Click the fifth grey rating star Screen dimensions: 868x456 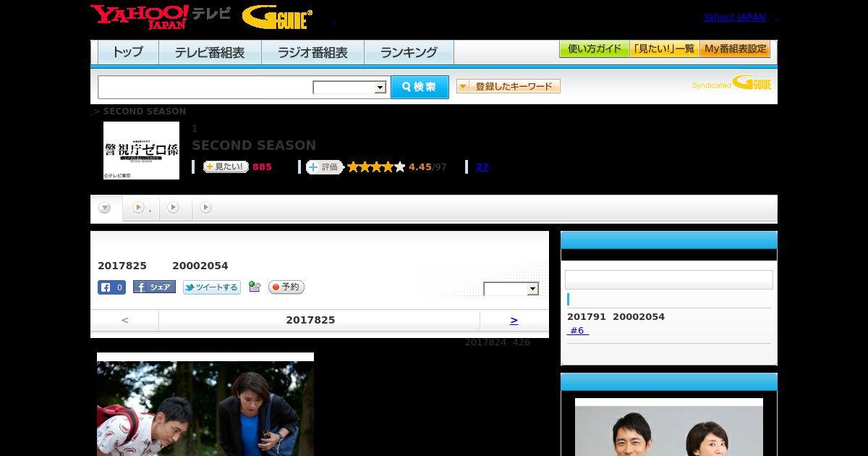coord(399,167)
